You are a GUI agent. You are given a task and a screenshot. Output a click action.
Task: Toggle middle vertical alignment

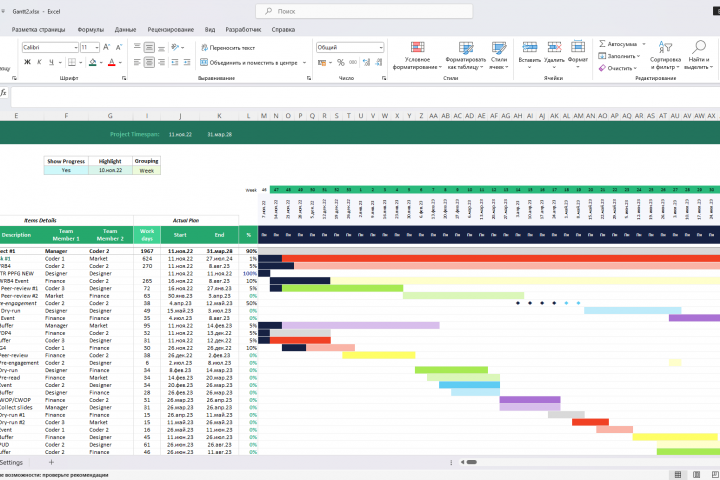click(x=149, y=47)
